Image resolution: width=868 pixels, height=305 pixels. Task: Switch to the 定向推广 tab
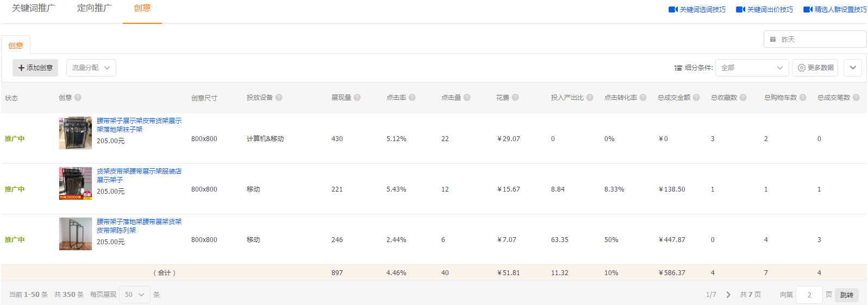coord(95,8)
